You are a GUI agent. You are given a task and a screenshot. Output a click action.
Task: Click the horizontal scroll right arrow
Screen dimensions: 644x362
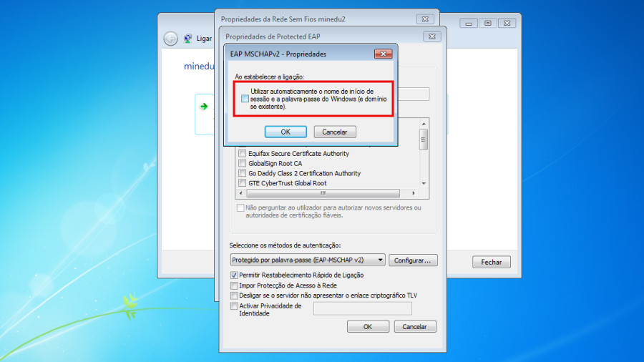click(414, 193)
